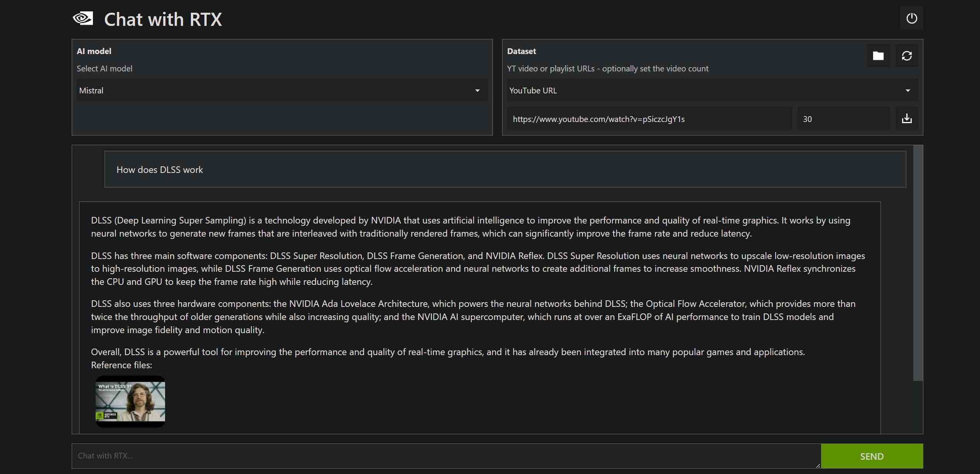Click the refresh/reload icon in Dataset panel
980x474 pixels.
point(906,56)
